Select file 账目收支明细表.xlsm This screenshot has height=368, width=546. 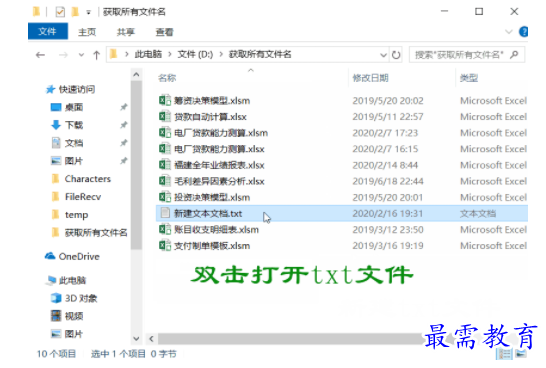tap(216, 230)
